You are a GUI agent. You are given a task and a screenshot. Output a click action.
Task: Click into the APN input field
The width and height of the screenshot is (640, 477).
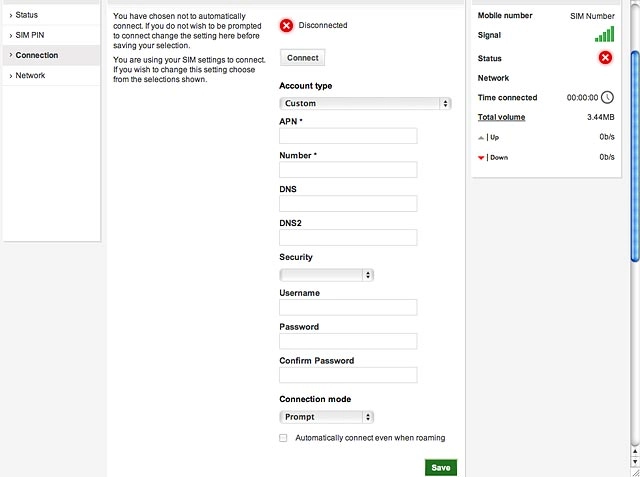348,136
